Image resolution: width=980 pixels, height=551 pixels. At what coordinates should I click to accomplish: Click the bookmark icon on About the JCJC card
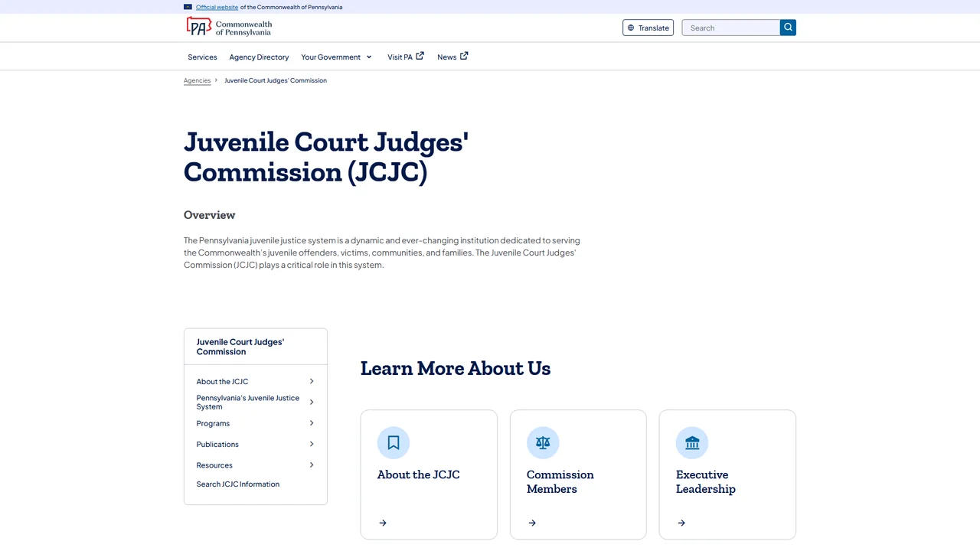tap(394, 442)
